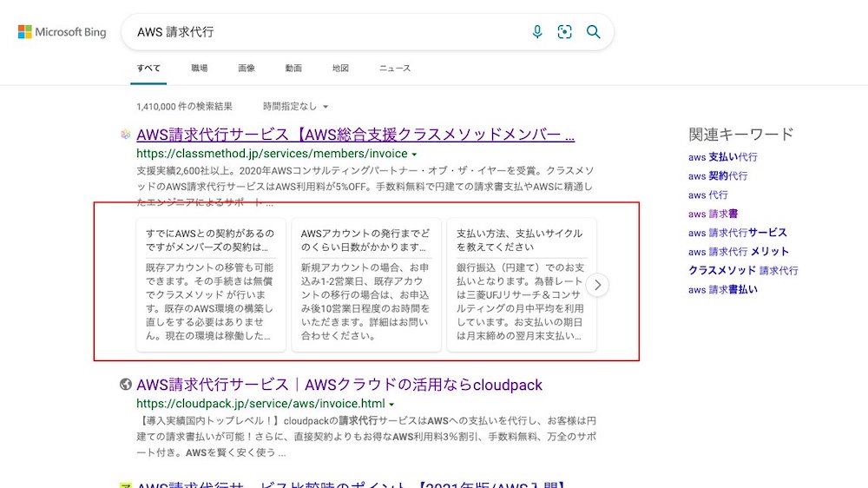Click the search box containing AWS 請求代行

coord(330,32)
